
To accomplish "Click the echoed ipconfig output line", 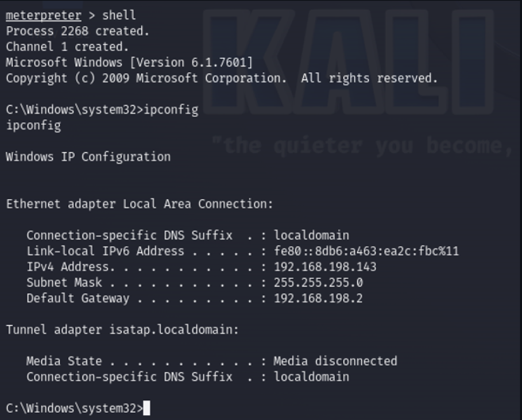I will pos(34,126).
